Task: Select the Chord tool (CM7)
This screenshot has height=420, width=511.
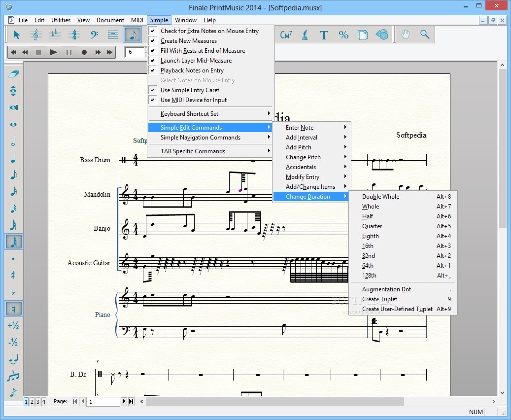Action: [x=286, y=35]
